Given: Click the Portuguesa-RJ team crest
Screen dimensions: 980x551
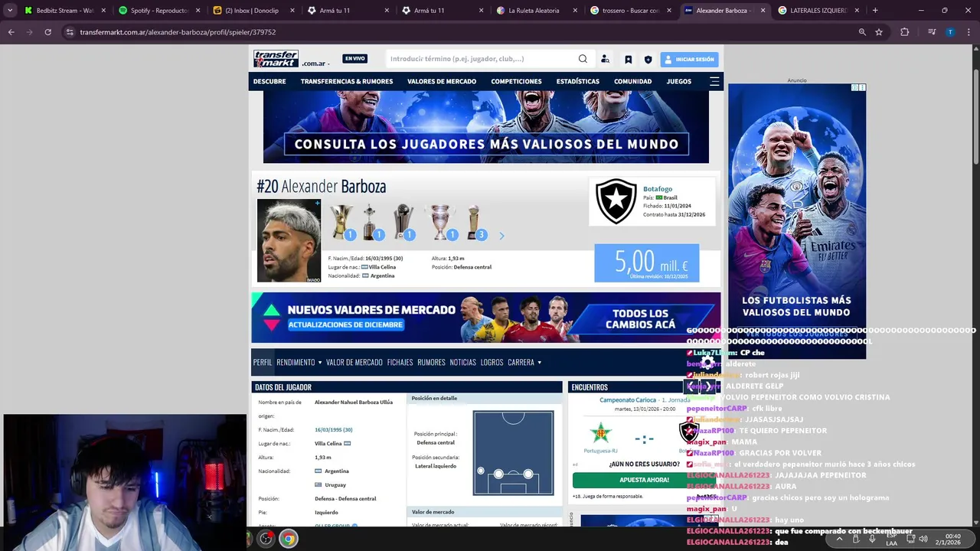Looking at the screenshot, I should (x=600, y=433).
